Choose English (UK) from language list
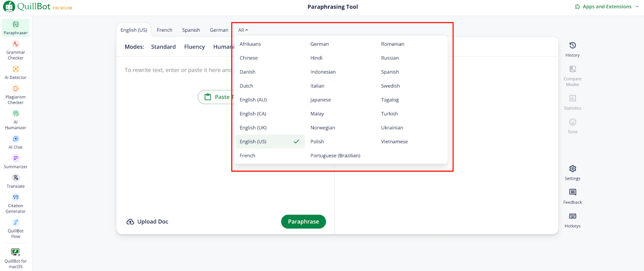Screen dimensions: 644x271 [253, 128]
